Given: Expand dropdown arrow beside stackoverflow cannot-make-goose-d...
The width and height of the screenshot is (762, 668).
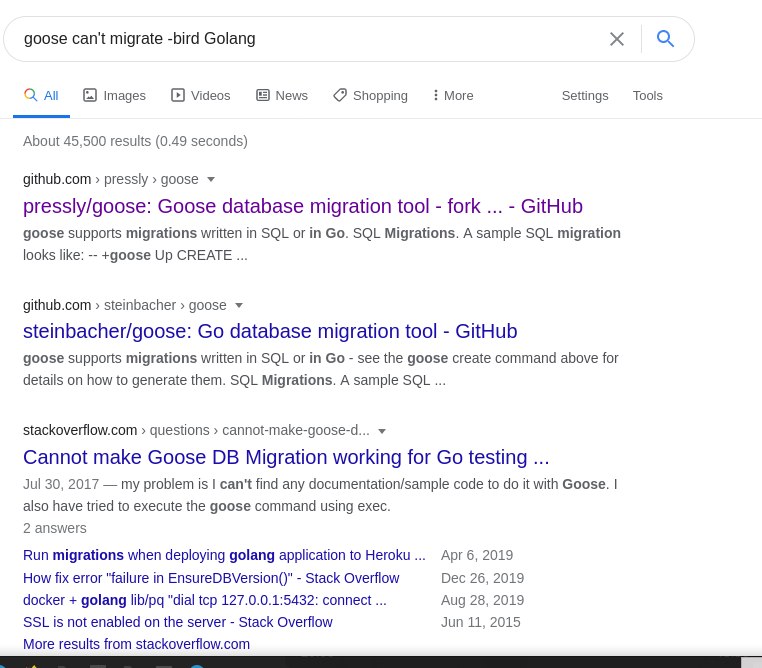Looking at the screenshot, I should coord(382,431).
